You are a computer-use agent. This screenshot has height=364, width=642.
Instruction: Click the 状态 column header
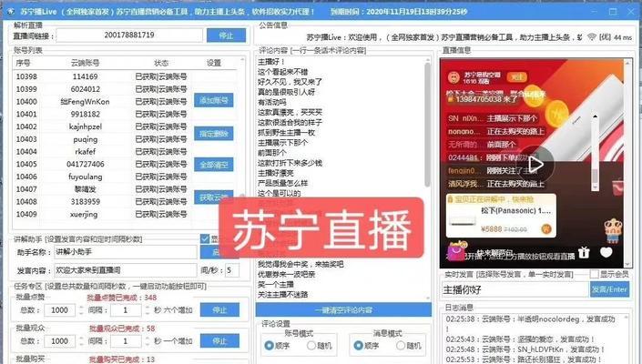click(x=161, y=63)
